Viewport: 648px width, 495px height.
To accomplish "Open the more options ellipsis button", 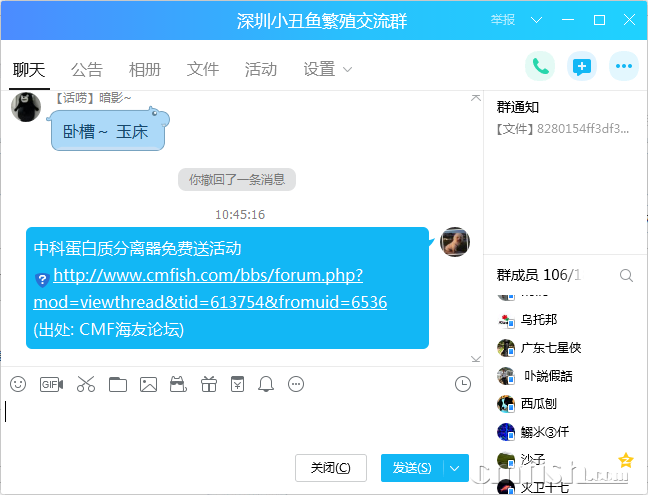I will point(624,66).
